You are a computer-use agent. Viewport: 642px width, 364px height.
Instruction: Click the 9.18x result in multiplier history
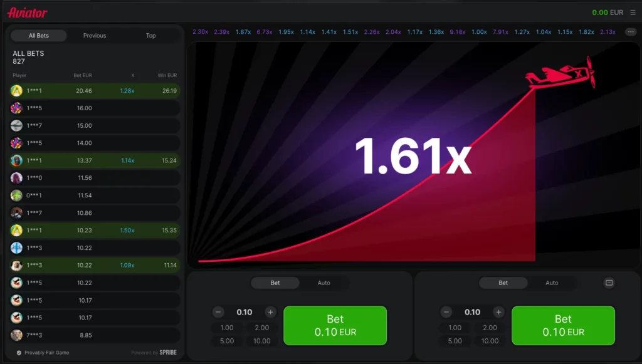tap(457, 32)
